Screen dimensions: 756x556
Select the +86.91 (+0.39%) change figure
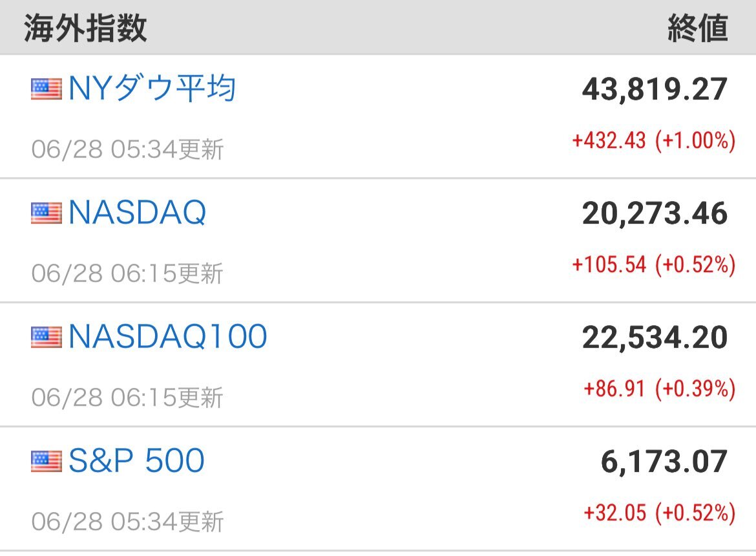660,389
